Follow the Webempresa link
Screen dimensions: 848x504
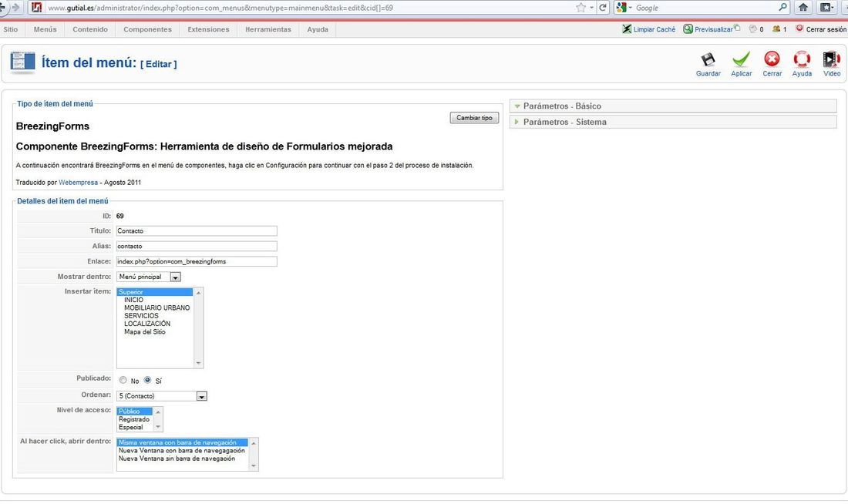coord(79,183)
